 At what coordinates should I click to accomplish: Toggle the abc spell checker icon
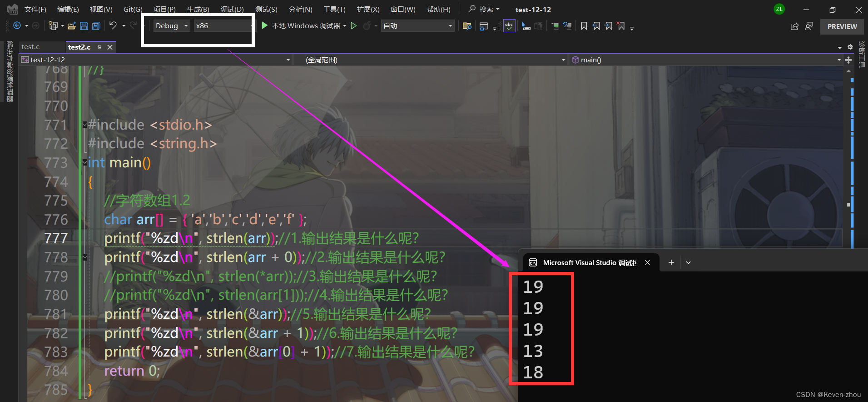509,26
